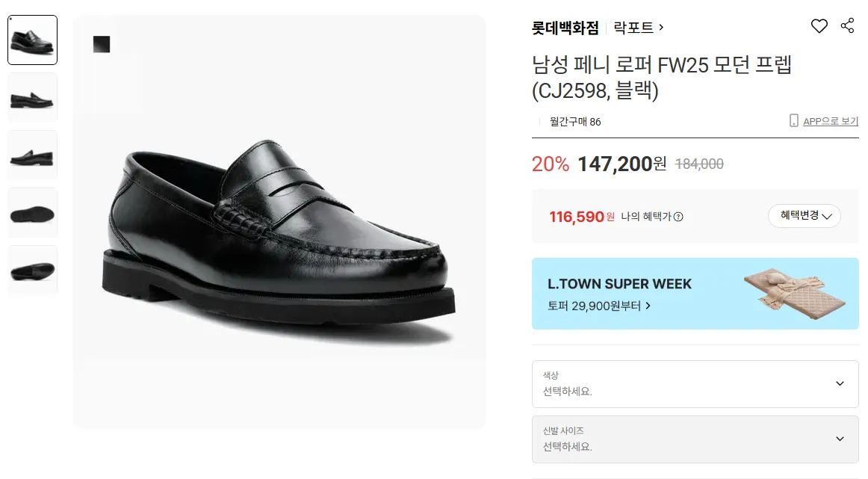Expand the 신발 사이즈 size dropdown
The image size is (868, 479).
[695, 439]
